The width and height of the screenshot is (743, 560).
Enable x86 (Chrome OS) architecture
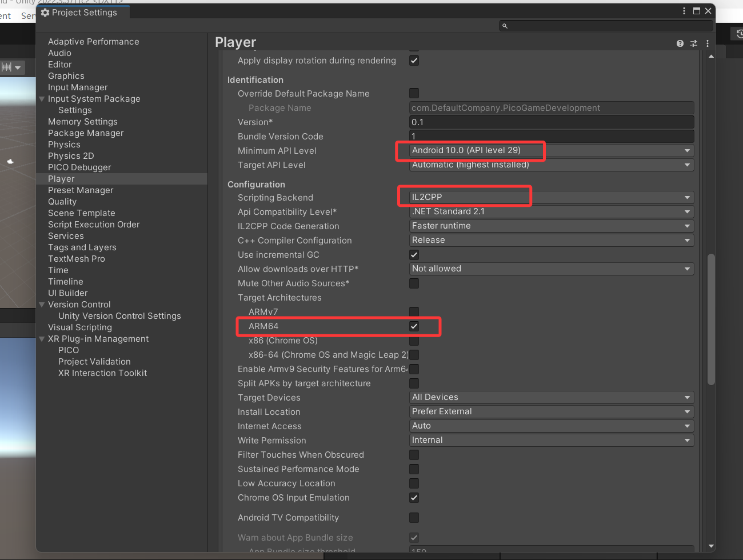414,341
